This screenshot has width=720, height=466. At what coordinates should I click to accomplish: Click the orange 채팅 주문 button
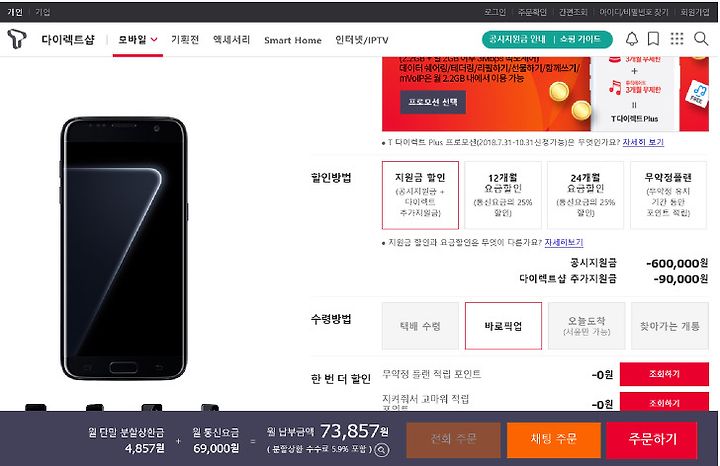(554, 439)
